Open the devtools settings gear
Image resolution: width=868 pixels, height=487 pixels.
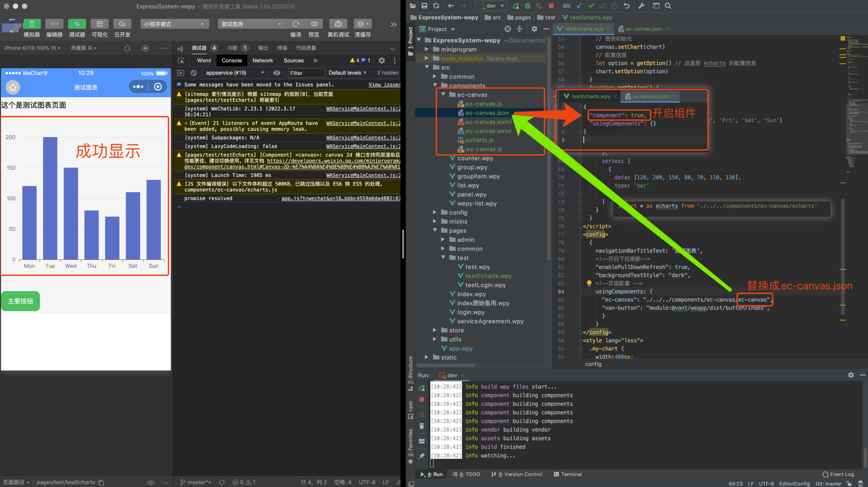click(x=382, y=61)
